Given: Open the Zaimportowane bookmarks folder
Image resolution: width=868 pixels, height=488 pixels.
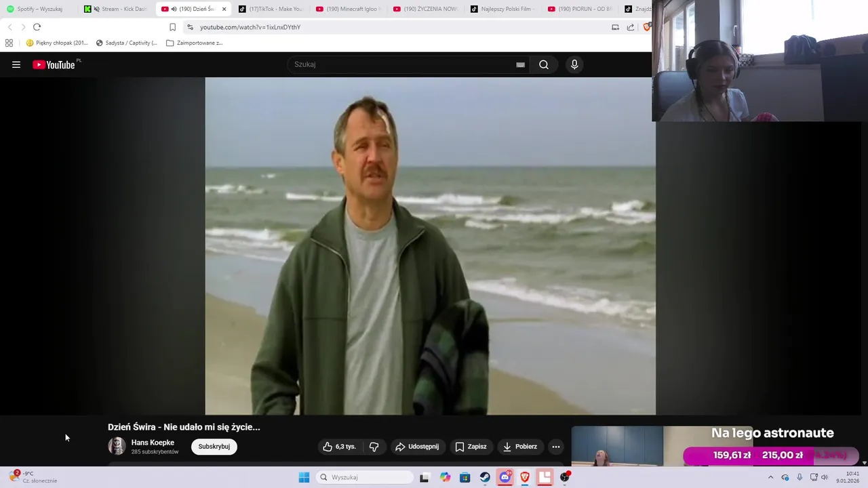Looking at the screenshot, I should (x=195, y=43).
